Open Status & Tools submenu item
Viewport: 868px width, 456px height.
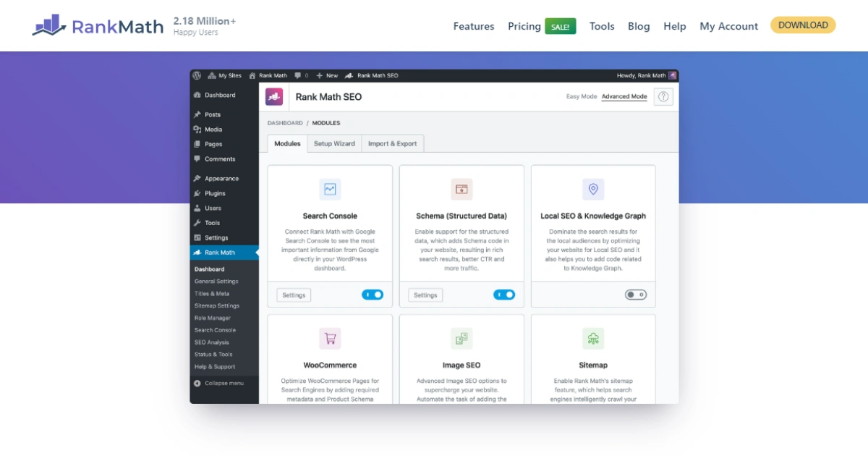point(213,355)
